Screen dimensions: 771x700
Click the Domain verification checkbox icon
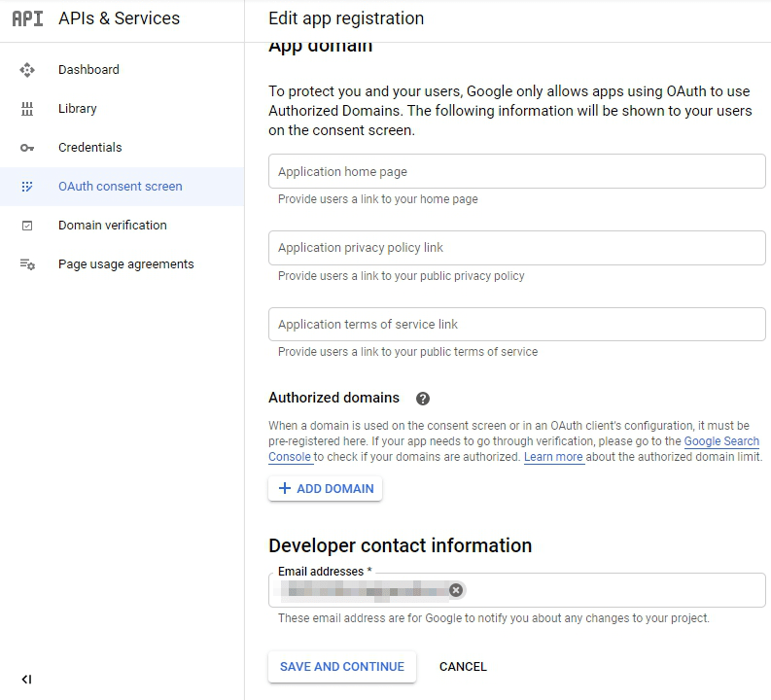pyautogui.click(x=27, y=226)
